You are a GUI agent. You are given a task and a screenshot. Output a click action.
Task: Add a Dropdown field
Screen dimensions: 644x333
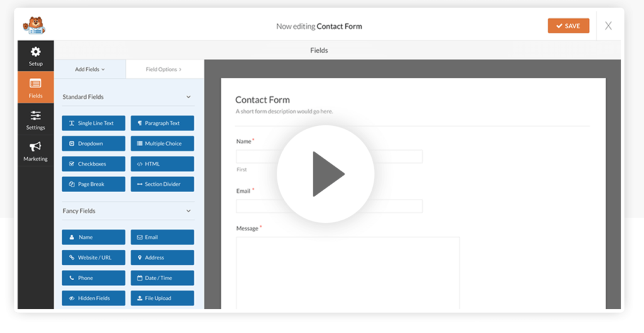coord(93,144)
